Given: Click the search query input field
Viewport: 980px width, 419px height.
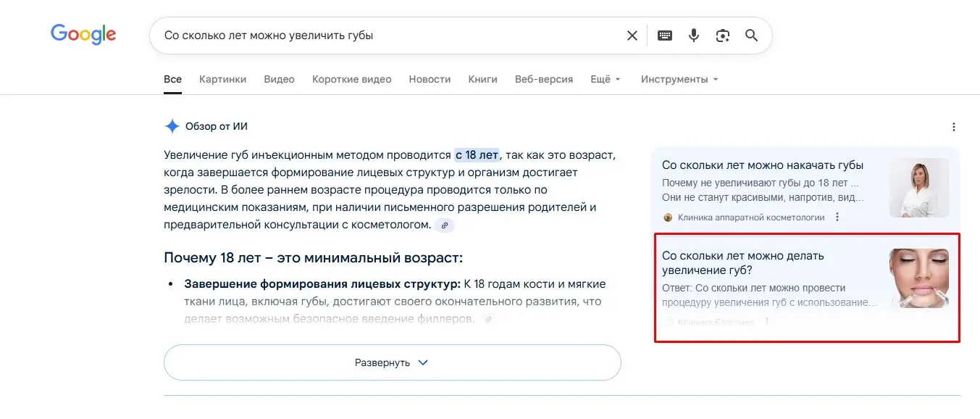Looking at the screenshot, I should [x=384, y=36].
